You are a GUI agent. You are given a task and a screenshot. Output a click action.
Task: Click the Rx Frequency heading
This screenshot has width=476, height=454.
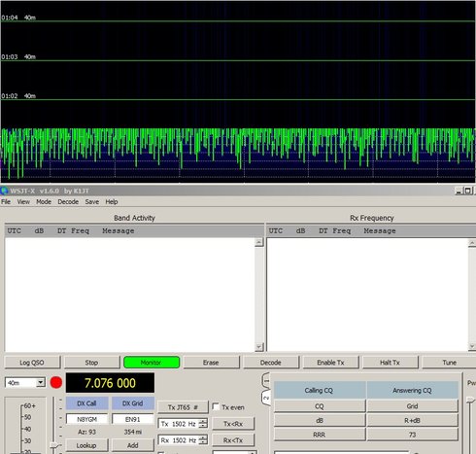(372, 218)
